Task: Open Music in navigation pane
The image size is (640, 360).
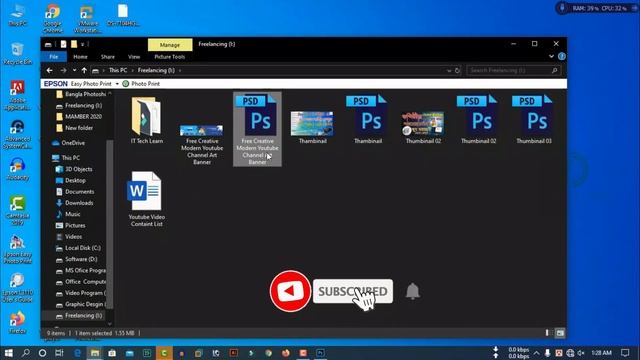Action: [68, 214]
